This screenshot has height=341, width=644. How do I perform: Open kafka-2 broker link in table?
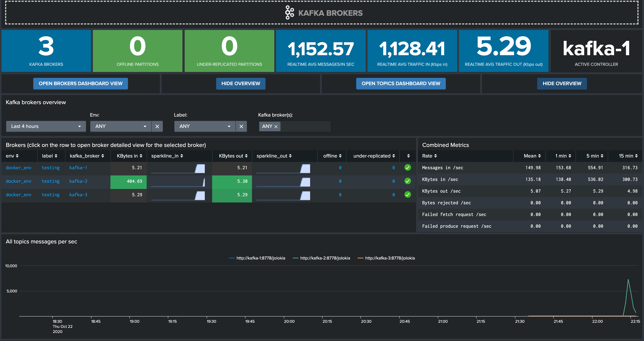tap(78, 181)
